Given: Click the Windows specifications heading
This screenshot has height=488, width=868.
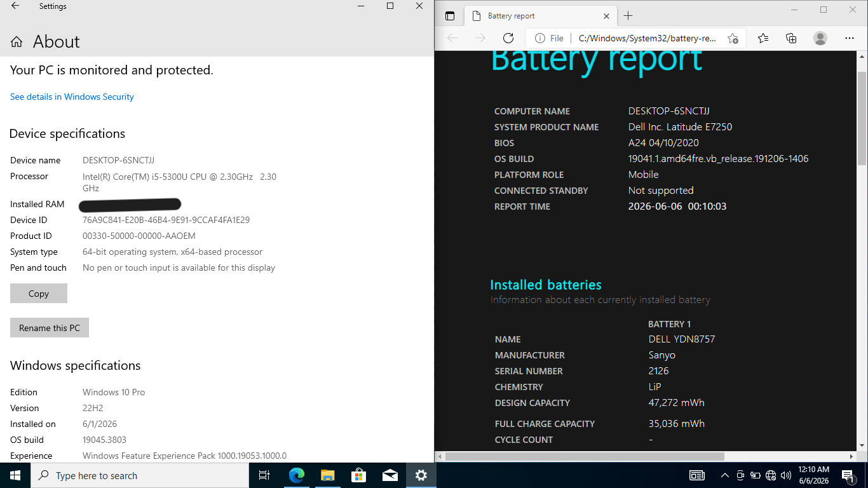Looking at the screenshot, I should pyautogui.click(x=75, y=365).
